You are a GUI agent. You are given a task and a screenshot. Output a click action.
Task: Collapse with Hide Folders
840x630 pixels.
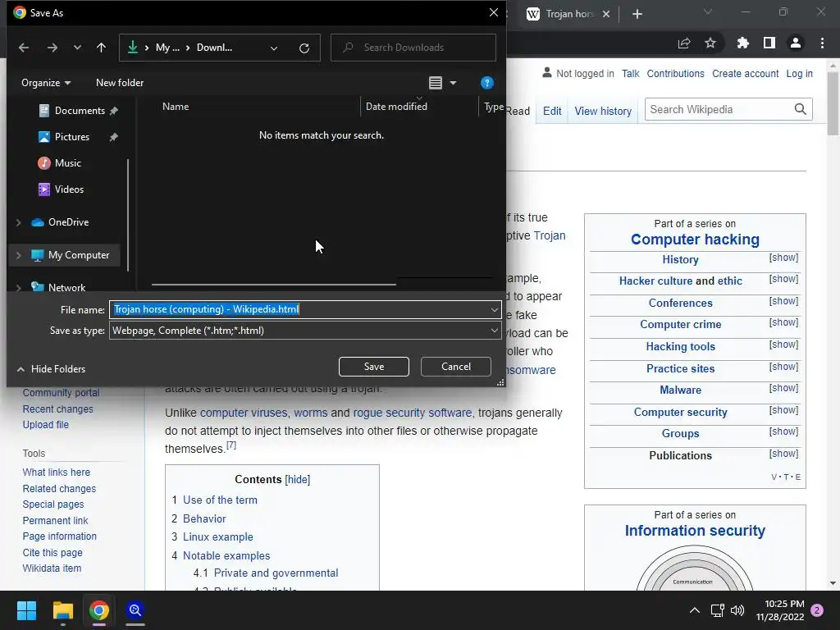pyautogui.click(x=52, y=369)
